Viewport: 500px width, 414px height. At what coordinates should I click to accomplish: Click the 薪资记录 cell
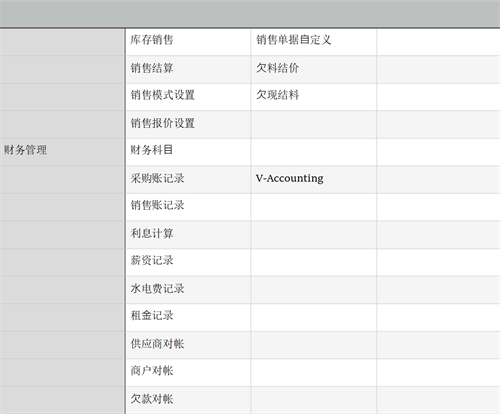(188, 262)
